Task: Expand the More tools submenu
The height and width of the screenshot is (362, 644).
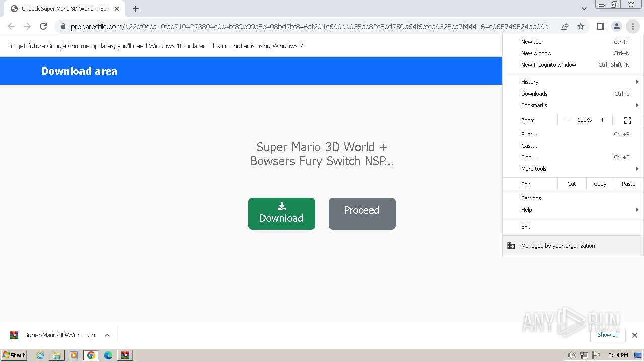Action: coord(573,169)
